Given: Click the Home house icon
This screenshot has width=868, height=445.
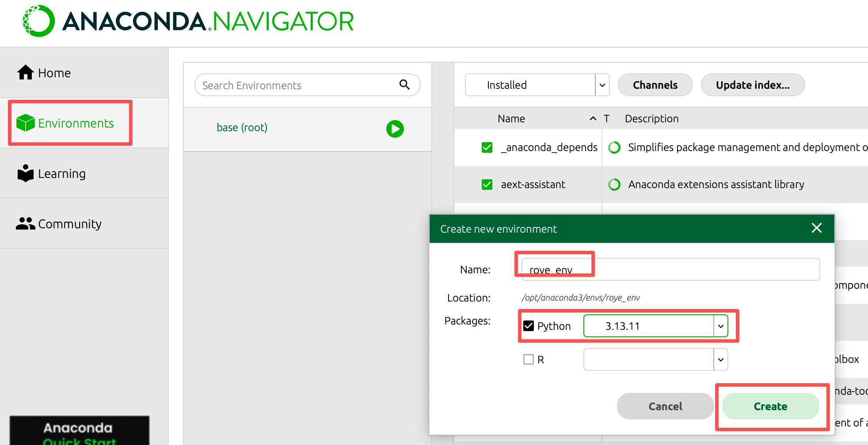Looking at the screenshot, I should click(x=26, y=72).
